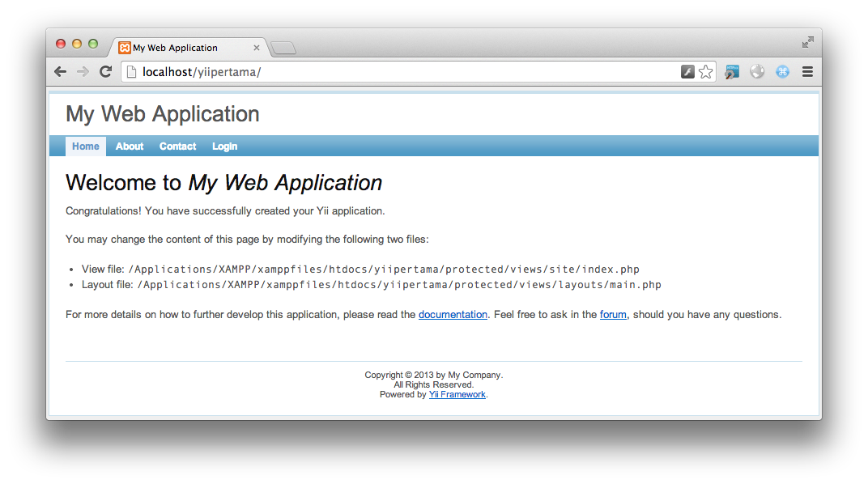This screenshot has width=868, height=484.
Task: Open the Contact page
Action: (x=177, y=146)
